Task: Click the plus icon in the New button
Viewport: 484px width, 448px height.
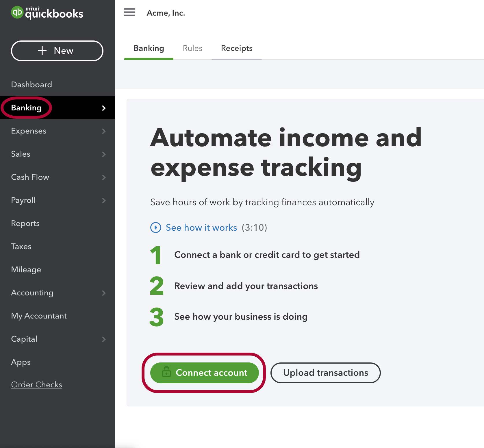Action: (x=42, y=51)
